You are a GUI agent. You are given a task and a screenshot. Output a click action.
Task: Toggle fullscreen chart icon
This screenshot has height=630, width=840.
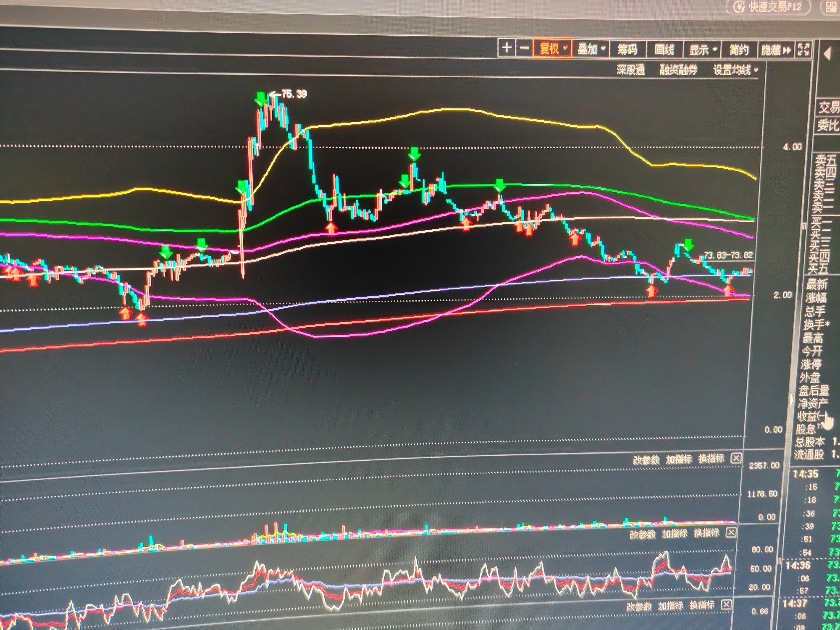(x=803, y=50)
